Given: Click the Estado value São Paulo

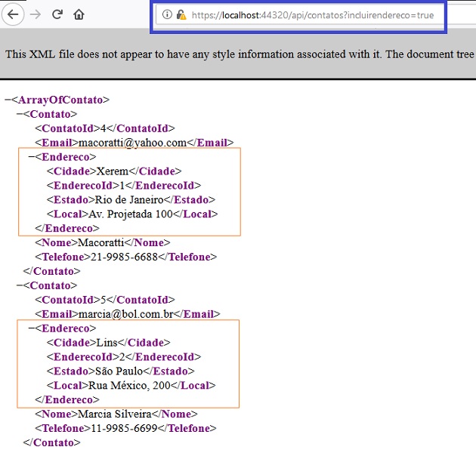Looking at the screenshot, I should click(x=119, y=371).
